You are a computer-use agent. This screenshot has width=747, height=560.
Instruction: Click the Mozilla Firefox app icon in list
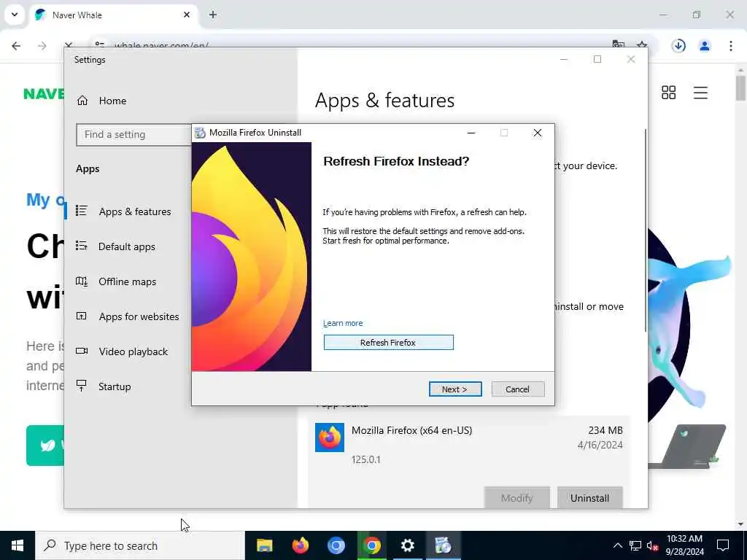330,437
